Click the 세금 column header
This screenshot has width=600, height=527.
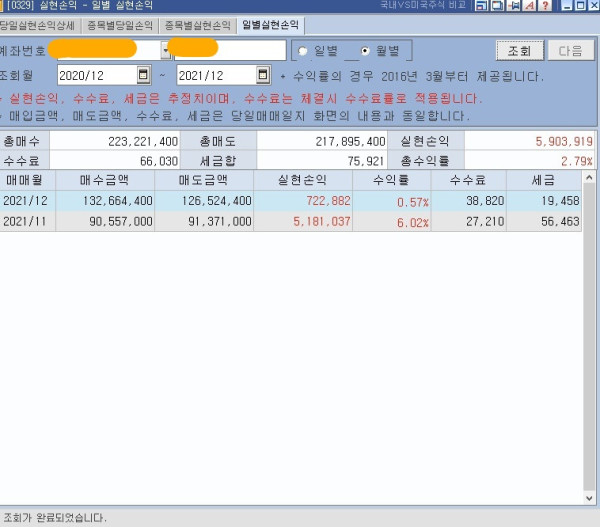(543, 180)
